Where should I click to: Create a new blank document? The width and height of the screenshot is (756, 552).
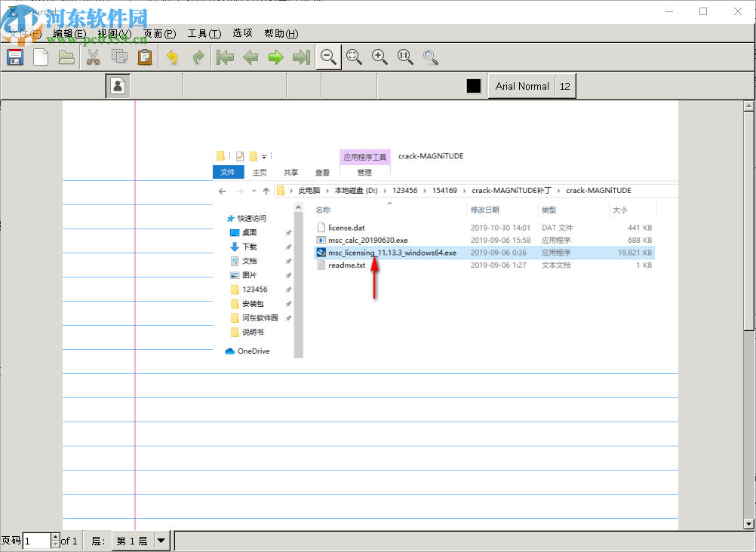click(41, 57)
